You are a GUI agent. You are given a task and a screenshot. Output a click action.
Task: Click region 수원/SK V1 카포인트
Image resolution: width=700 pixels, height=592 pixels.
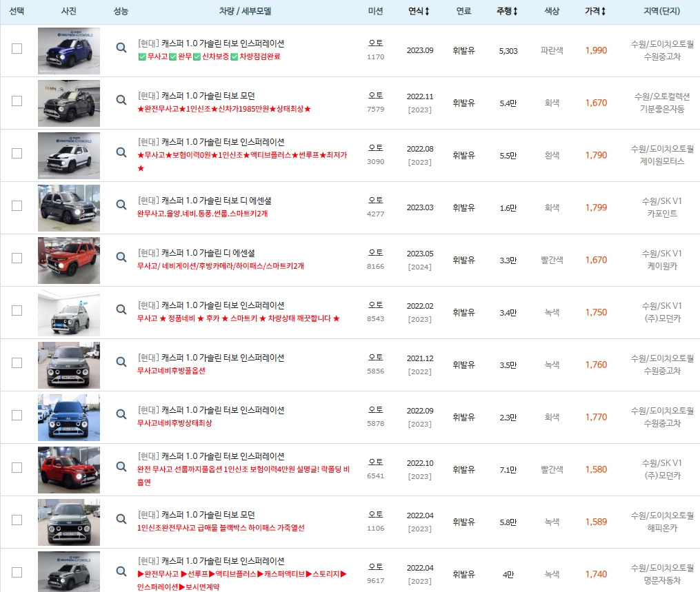coord(662,207)
